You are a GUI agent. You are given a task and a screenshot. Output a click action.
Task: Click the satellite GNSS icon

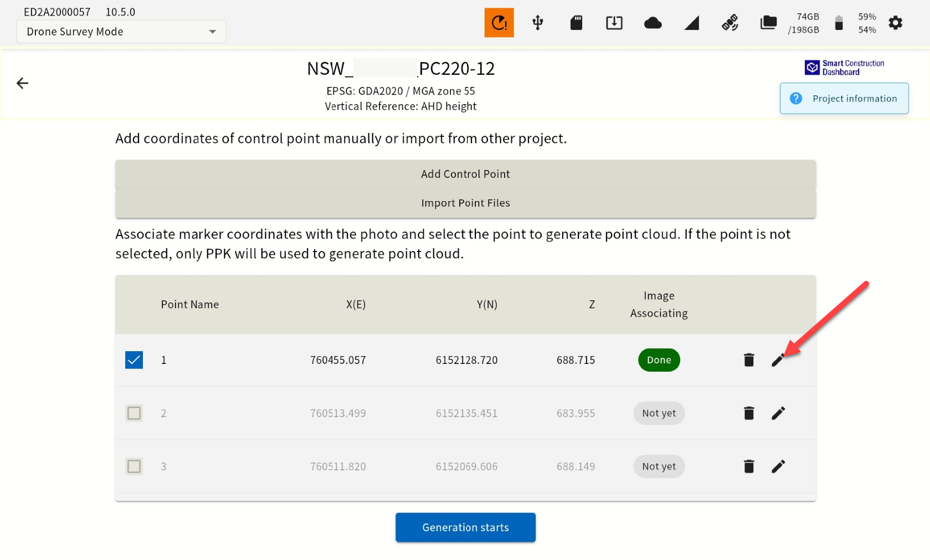tap(730, 23)
